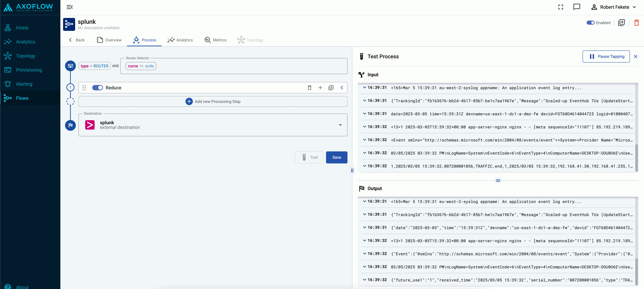Click the type = ROUTER chip

pyautogui.click(x=94, y=66)
